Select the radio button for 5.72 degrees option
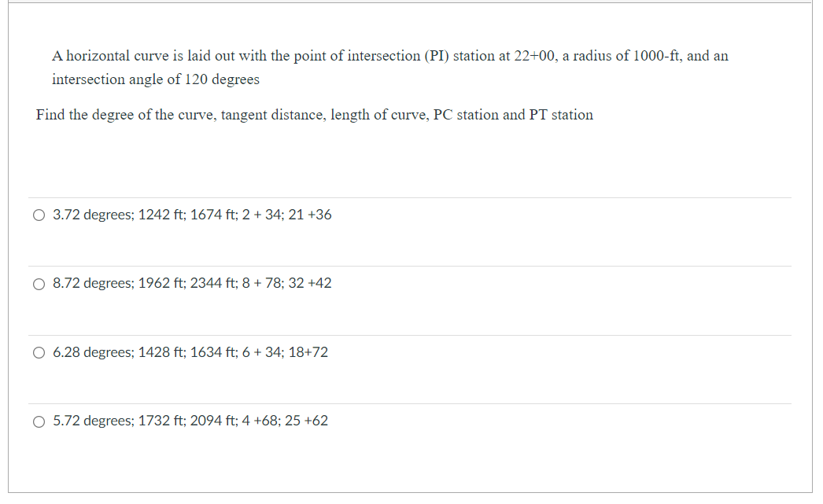 point(39,421)
